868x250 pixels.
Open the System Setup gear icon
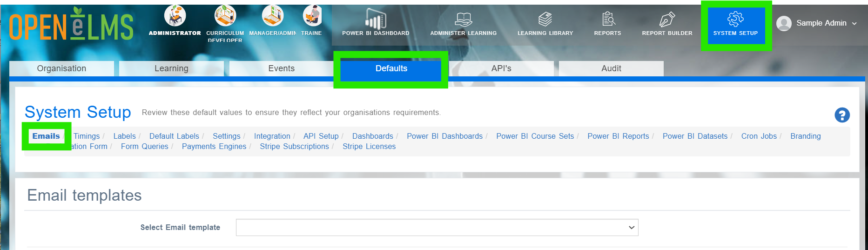[736, 19]
